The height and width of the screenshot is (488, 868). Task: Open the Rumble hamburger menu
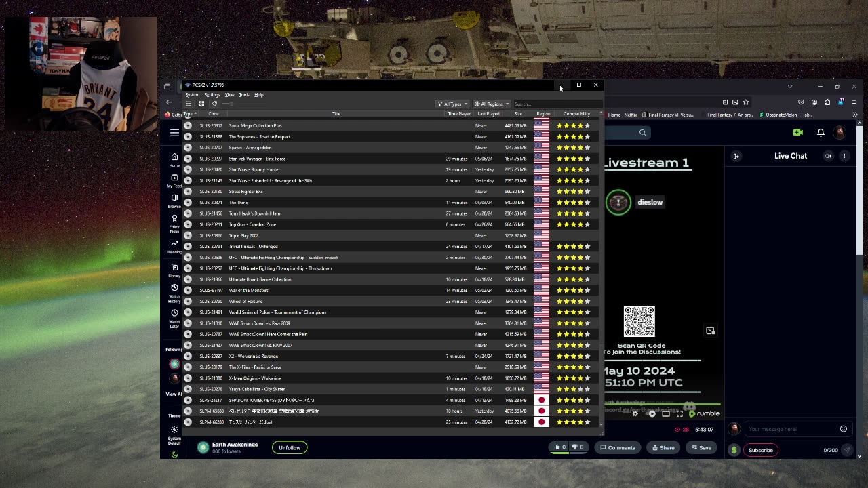[x=174, y=133]
